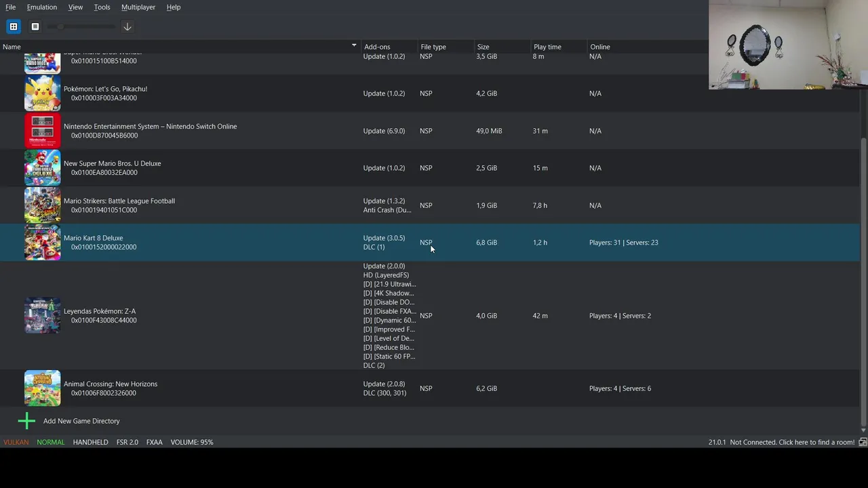The height and width of the screenshot is (488, 868).
Task: Click the Pokémon Let's Go Pikachu icon
Action: pyautogui.click(x=42, y=94)
